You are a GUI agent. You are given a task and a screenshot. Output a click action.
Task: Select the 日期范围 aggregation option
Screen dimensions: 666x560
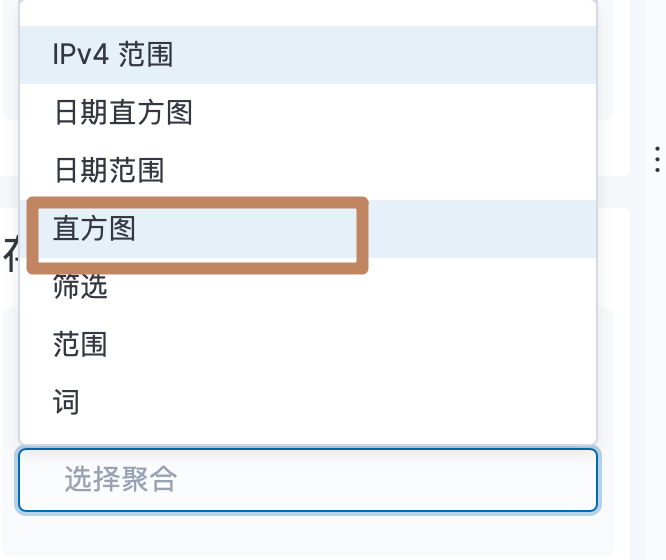point(308,170)
